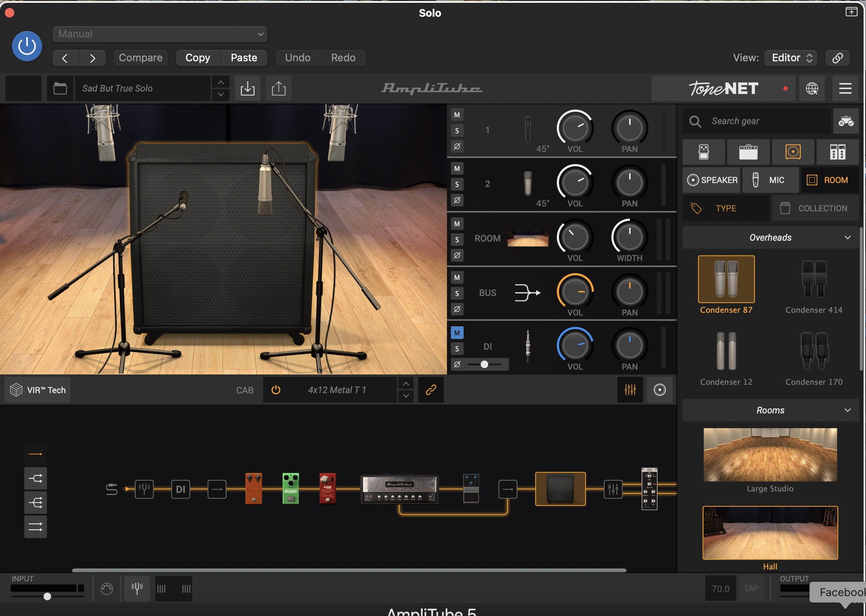Open the preset browser folder icon
866x616 pixels.
click(x=60, y=88)
